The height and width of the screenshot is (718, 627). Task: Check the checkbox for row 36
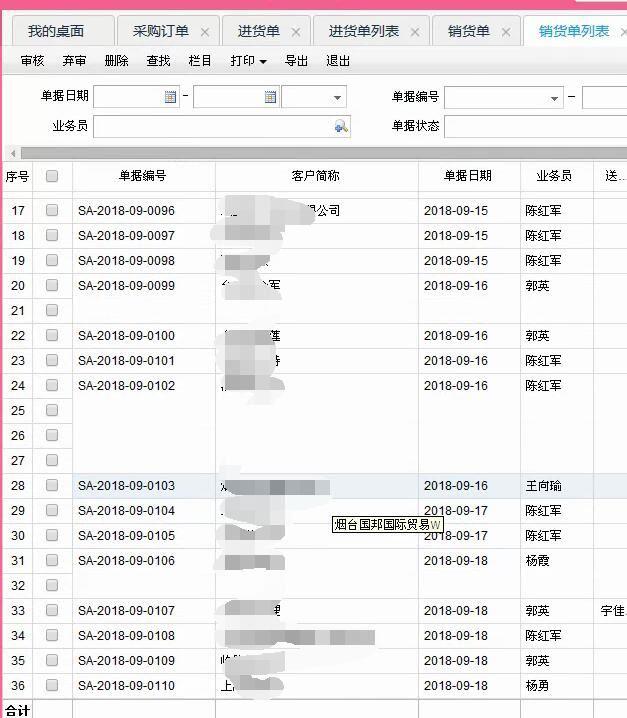(52, 685)
